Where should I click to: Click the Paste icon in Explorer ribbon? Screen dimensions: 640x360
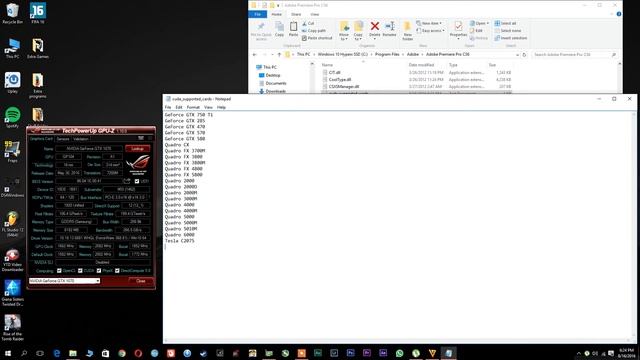click(x=293, y=27)
